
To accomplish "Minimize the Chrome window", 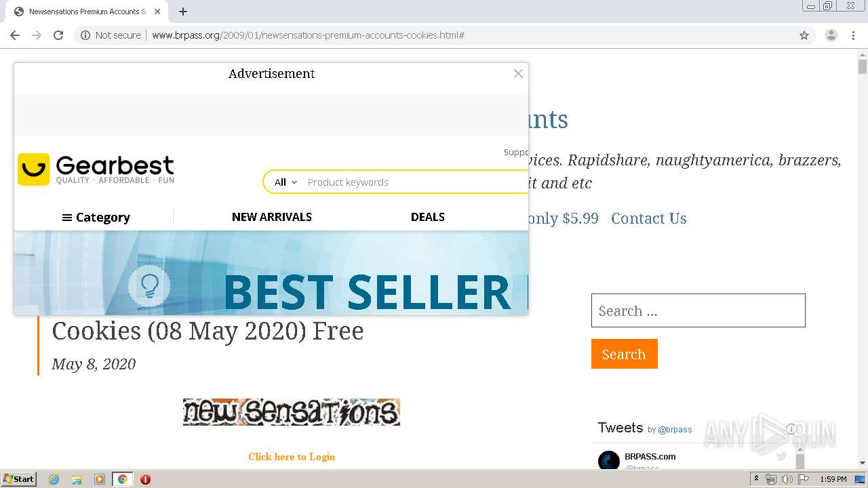I will tap(810, 5).
